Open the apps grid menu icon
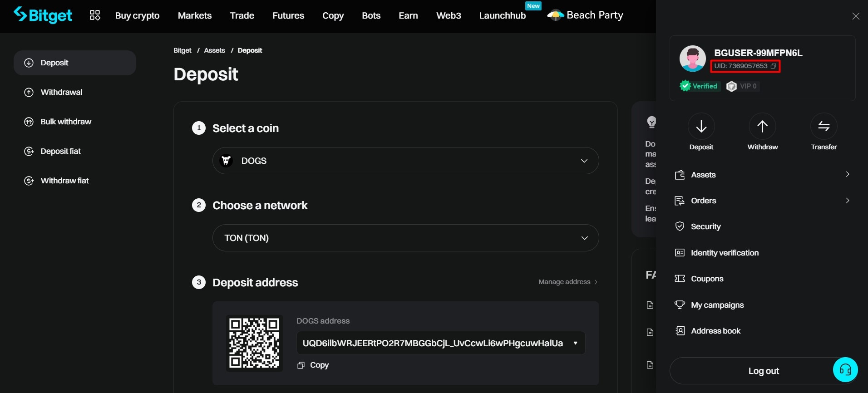The height and width of the screenshot is (393, 868). [95, 15]
